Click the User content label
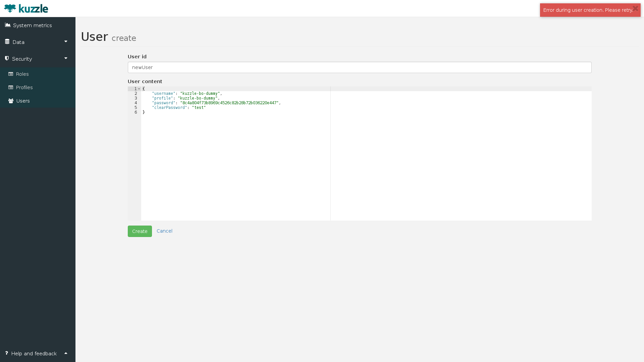The width and height of the screenshot is (644, 362). tap(145, 81)
